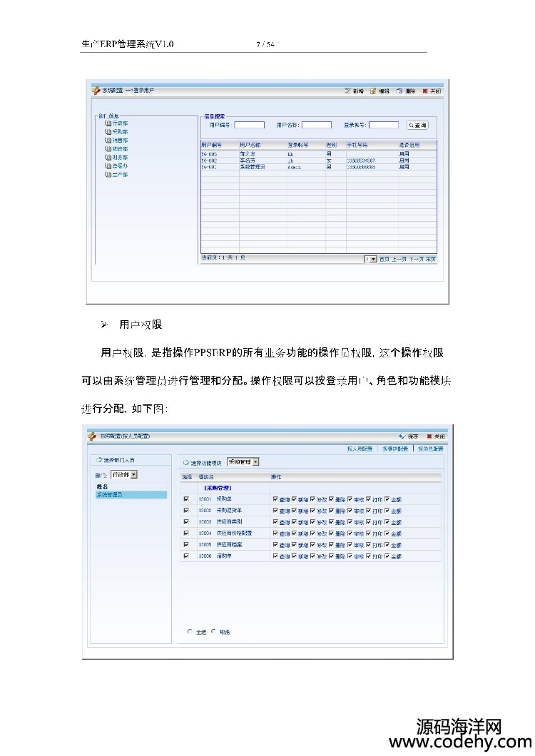The image size is (535, 756).
Task: Select the 行政部 department book icon
Action: [108, 123]
